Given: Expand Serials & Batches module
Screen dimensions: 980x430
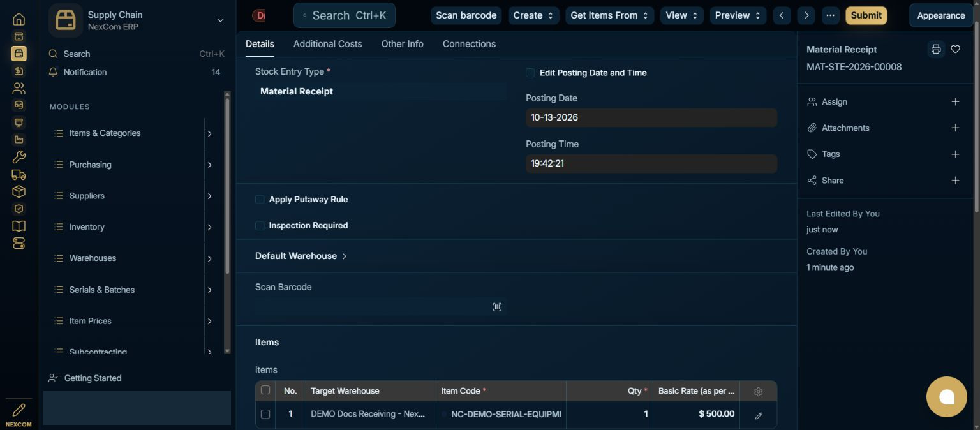Looking at the screenshot, I should pos(209,290).
